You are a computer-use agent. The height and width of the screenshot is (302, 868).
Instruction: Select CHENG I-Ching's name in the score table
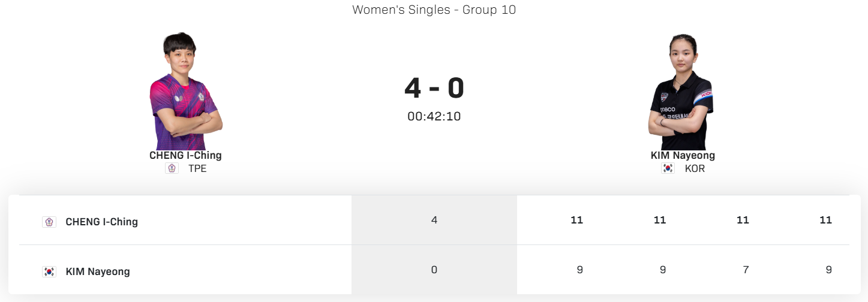101,222
